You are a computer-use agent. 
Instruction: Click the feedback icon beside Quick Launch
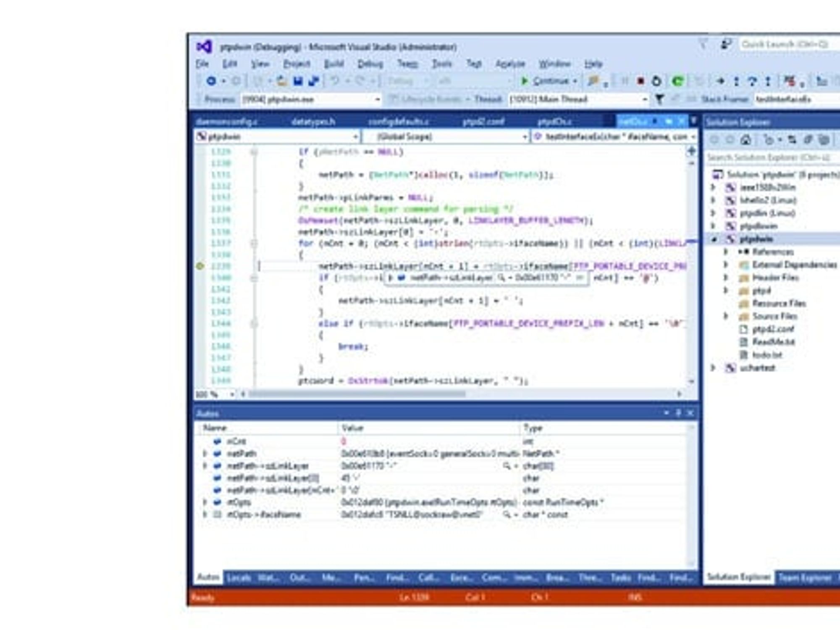click(x=726, y=44)
